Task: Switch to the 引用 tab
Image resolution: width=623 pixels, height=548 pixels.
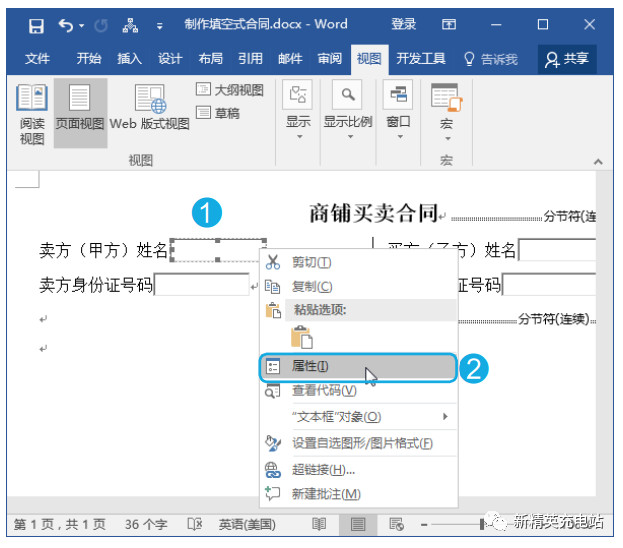Action: (250, 59)
